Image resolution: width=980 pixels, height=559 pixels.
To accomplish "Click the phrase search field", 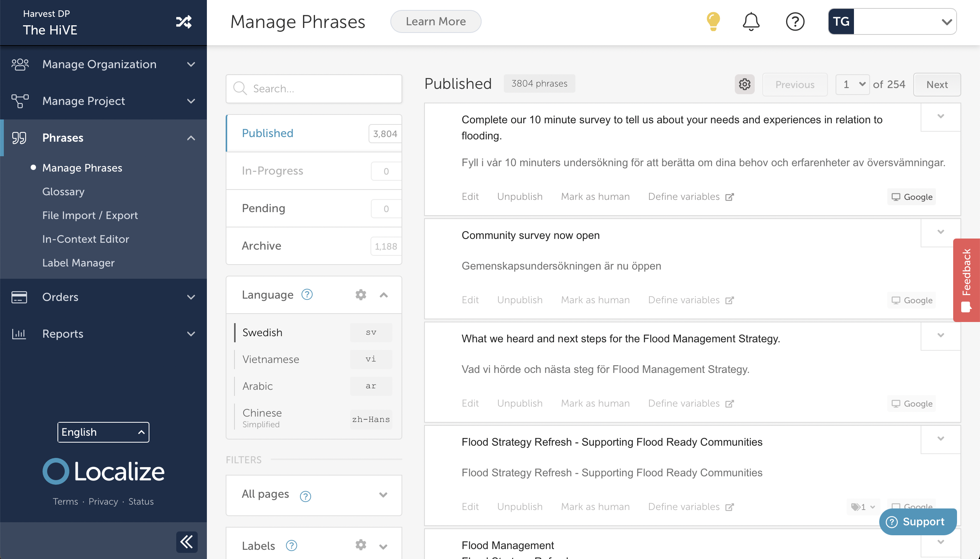I will [313, 88].
